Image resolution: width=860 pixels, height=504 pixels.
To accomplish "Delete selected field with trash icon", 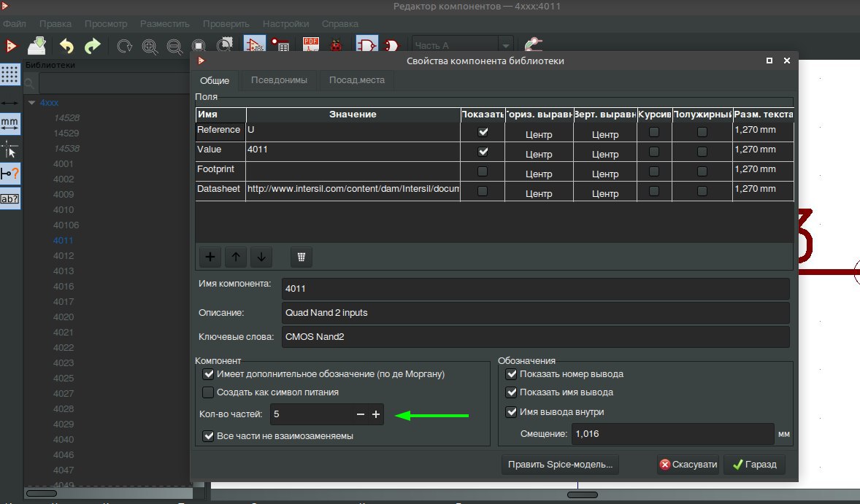I will (302, 257).
